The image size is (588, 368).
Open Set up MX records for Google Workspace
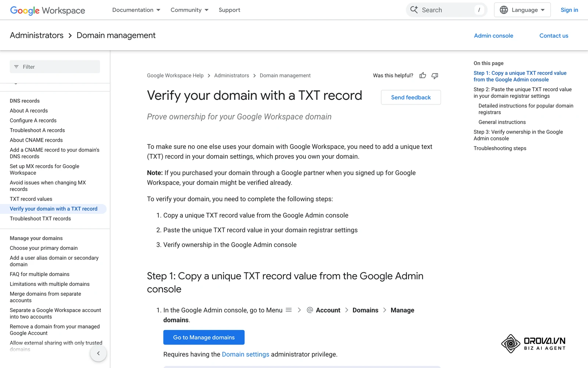point(44,170)
